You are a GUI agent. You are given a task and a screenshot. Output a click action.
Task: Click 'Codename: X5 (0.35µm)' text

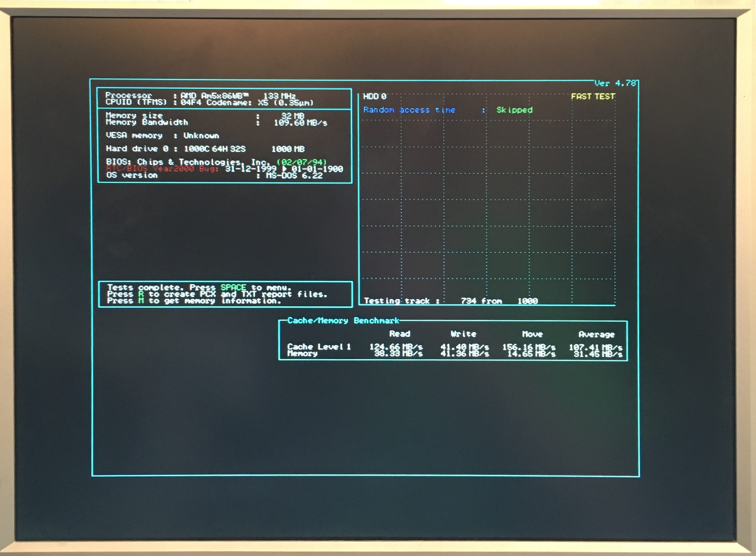(x=260, y=103)
